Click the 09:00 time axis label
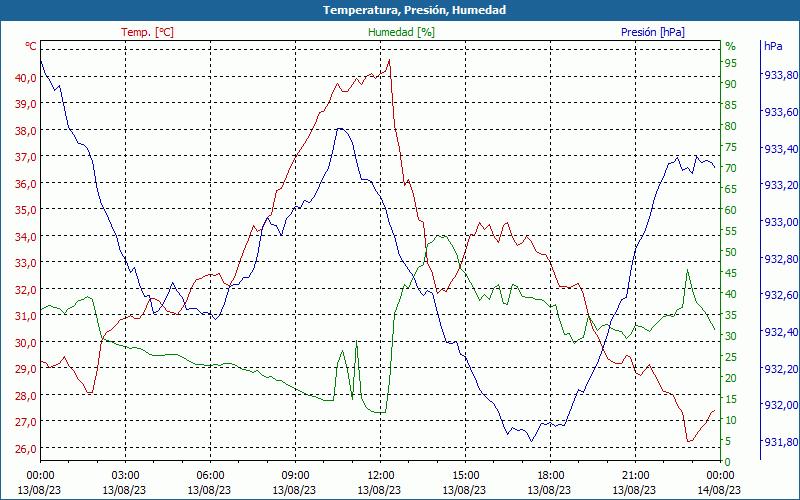This screenshot has width=800, height=500. pyautogui.click(x=295, y=477)
